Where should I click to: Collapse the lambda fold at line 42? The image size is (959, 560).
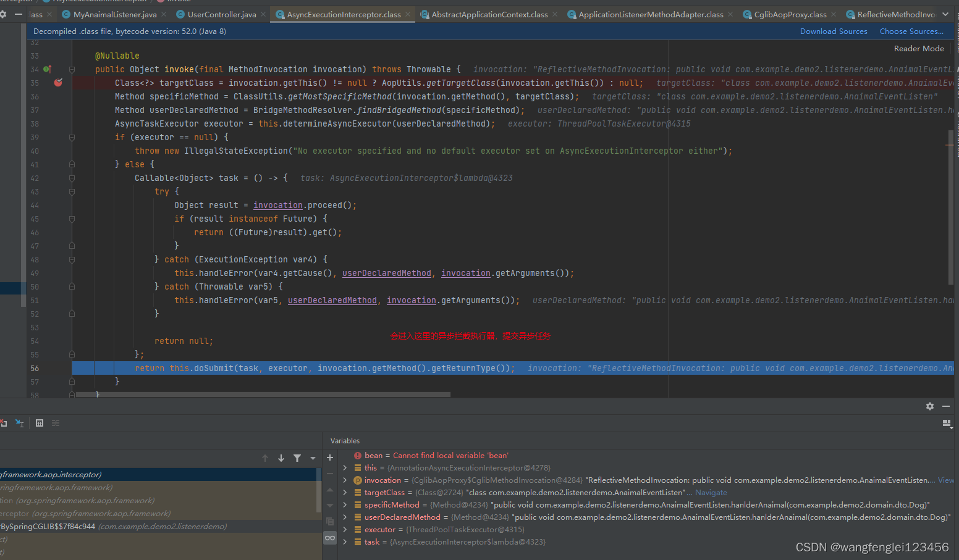[72, 178]
